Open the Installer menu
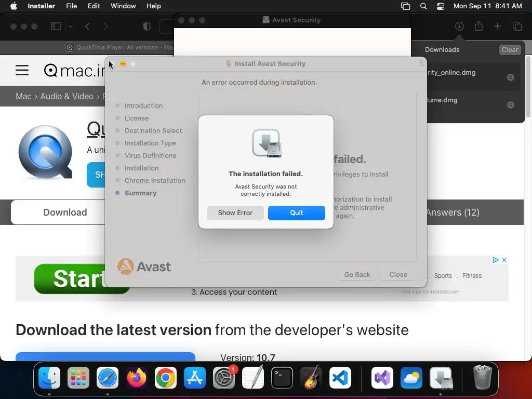The image size is (532, 399). point(41,6)
